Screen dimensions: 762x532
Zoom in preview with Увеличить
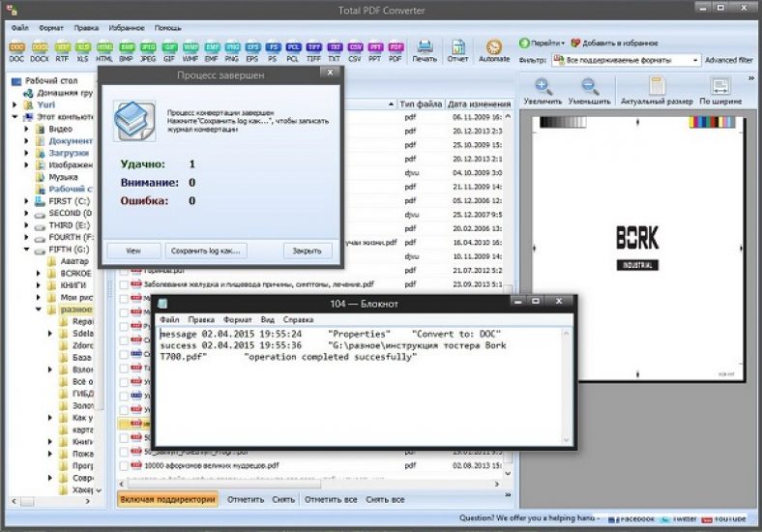(542, 92)
